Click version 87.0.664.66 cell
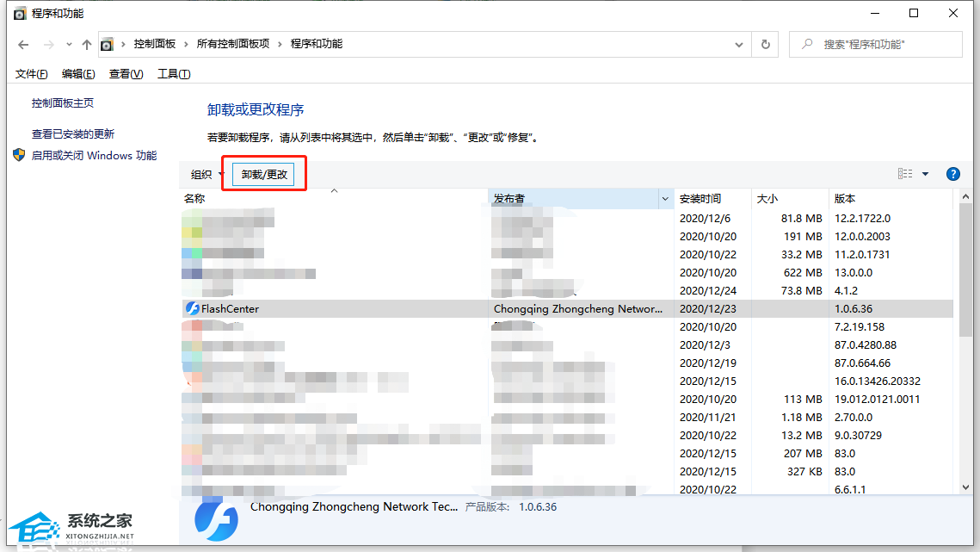 click(862, 363)
